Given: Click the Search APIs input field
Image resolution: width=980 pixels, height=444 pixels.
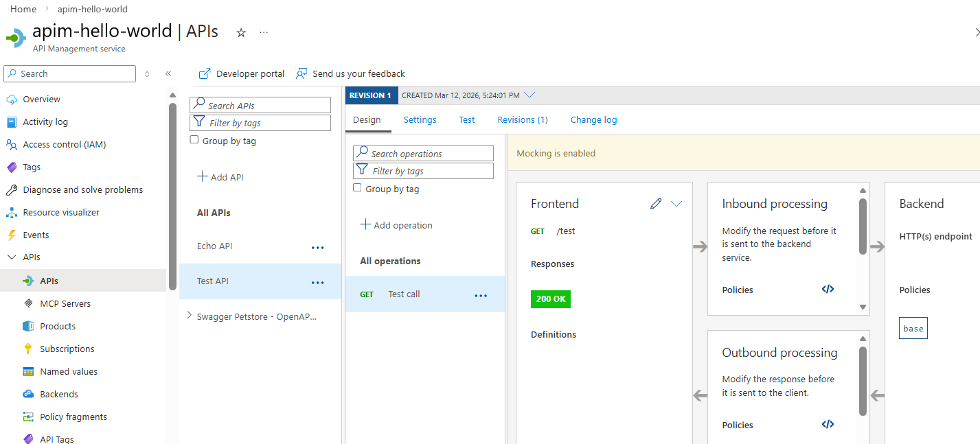Looking at the screenshot, I should point(260,106).
